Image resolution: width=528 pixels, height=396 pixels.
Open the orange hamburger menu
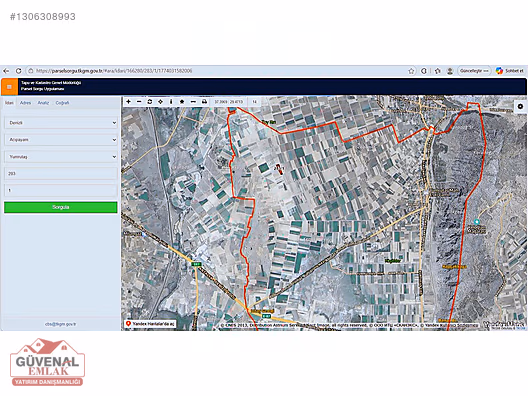click(9, 87)
